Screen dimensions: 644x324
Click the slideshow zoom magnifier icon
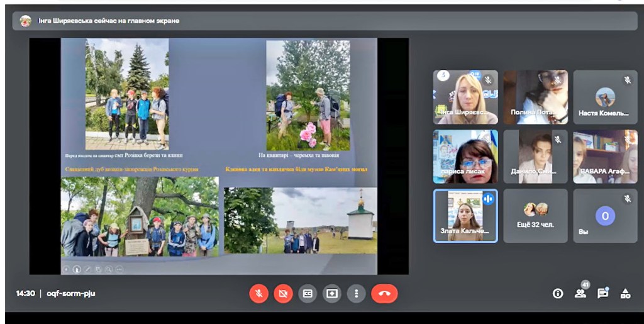point(109,269)
